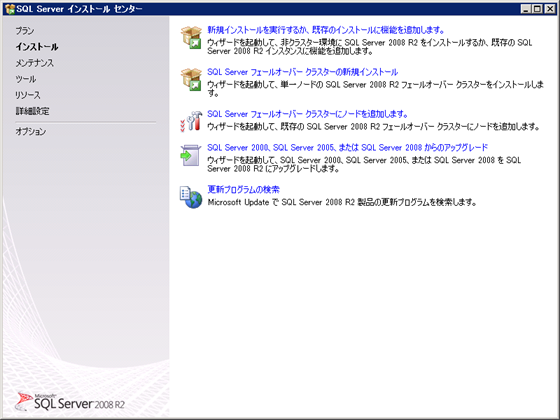Click the new installation box icon
This screenshot has height=420, width=560.
click(x=191, y=38)
